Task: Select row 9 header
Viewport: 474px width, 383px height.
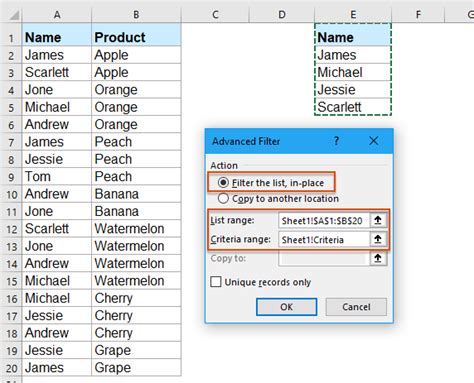Action: click(11, 177)
